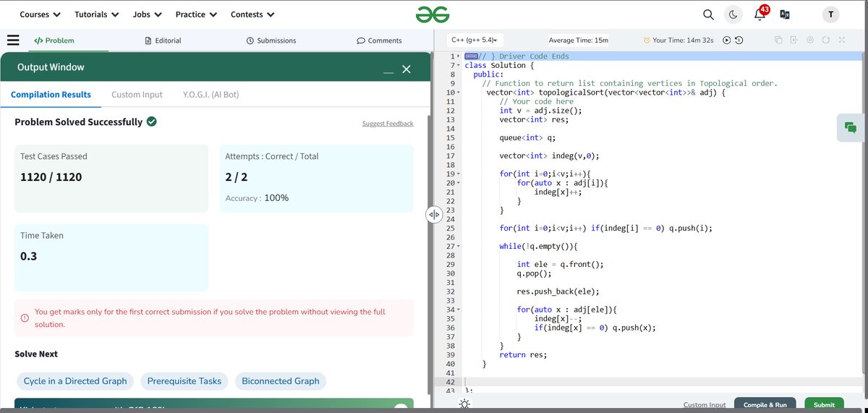Switch to the Problem tab
The height and width of the screenshot is (413, 868).
(x=55, y=41)
